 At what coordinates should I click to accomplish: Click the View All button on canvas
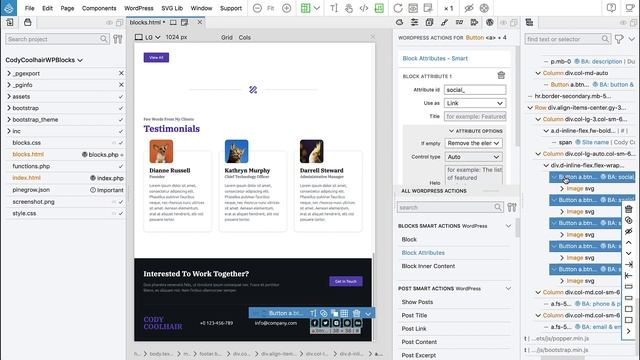pyautogui.click(x=156, y=58)
